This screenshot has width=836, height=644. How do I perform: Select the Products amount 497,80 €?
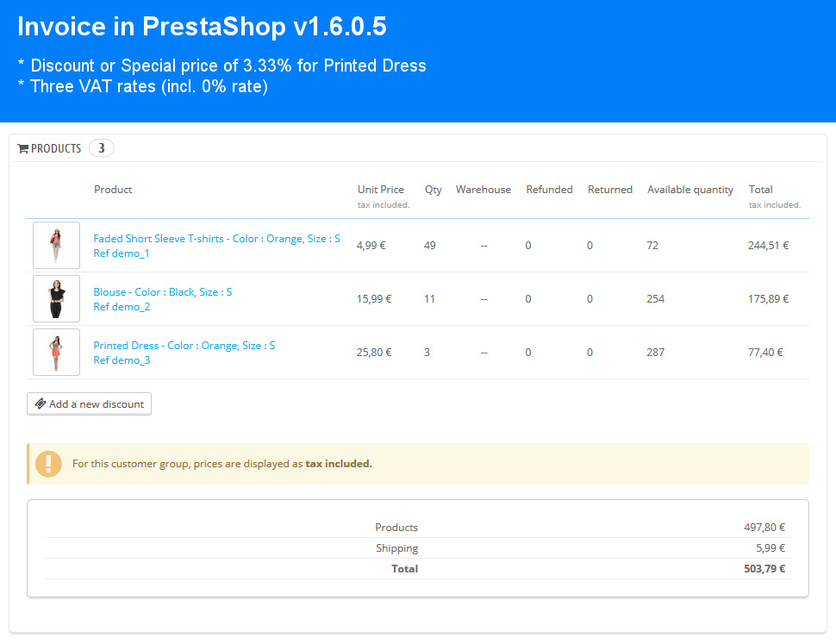tap(764, 528)
